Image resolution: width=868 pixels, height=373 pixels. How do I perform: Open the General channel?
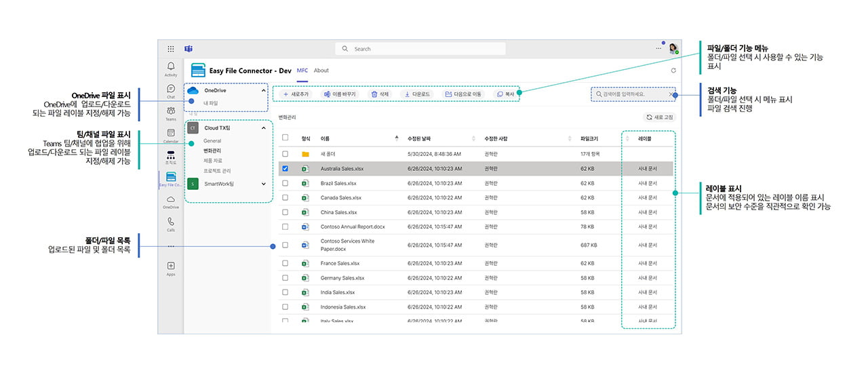[212, 141]
